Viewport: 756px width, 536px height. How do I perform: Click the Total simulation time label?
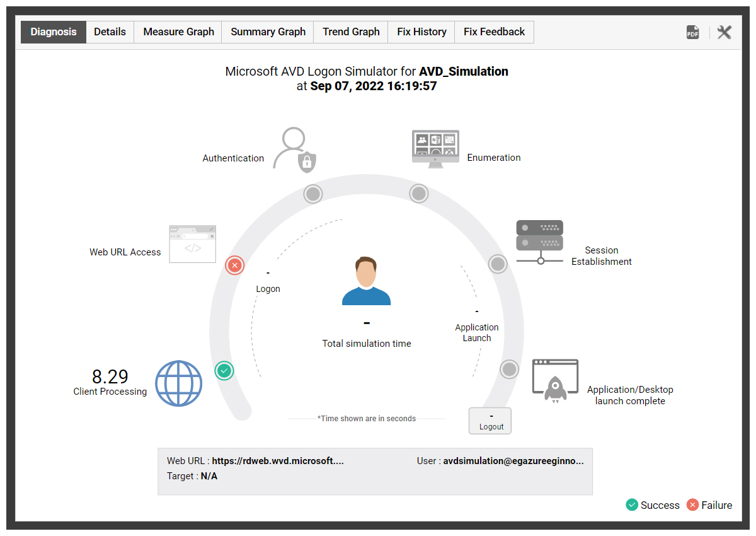pyautogui.click(x=367, y=344)
